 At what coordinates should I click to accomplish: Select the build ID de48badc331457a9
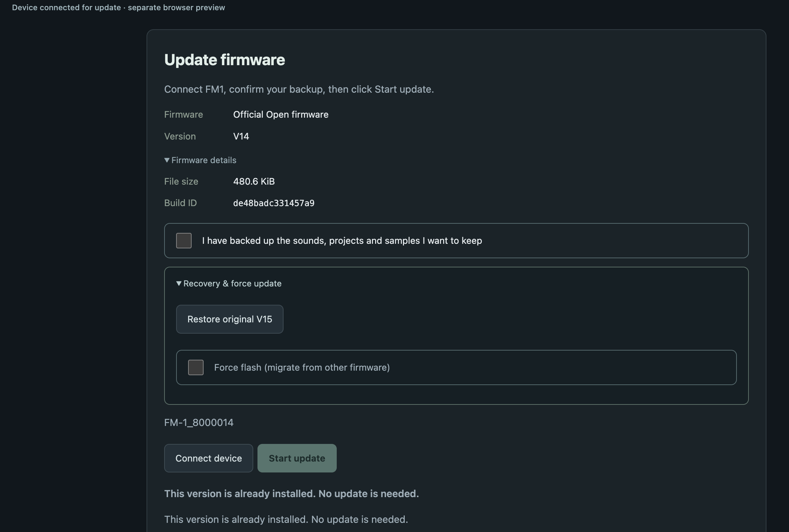[274, 203]
